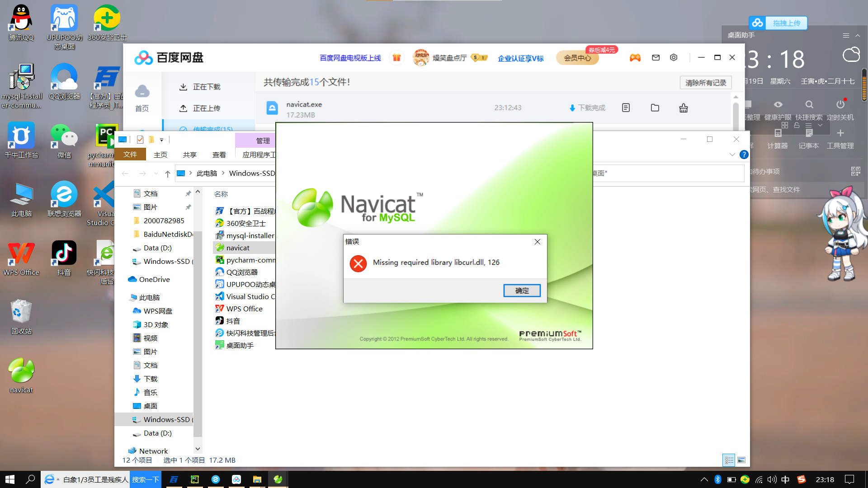Screen dimensions: 868x488
Task: Expand recent locations dropdown in Explorer
Action: (156, 174)
